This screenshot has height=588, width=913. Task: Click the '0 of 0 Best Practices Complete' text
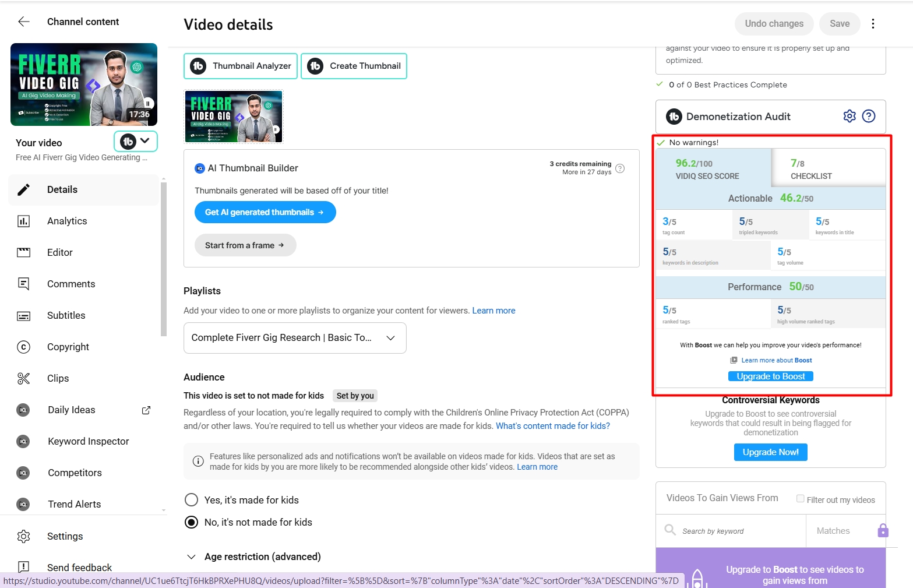pyautogui.click(x=728, y=84)
